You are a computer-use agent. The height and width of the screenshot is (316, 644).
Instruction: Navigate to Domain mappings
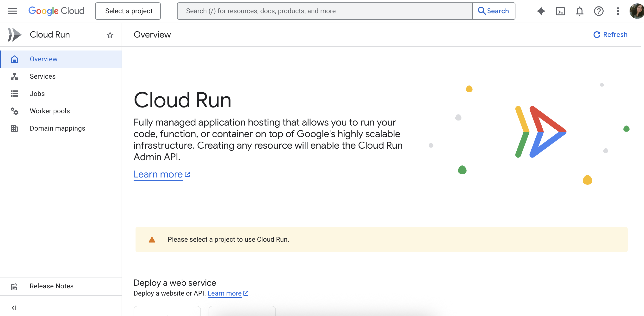[57, 128]
